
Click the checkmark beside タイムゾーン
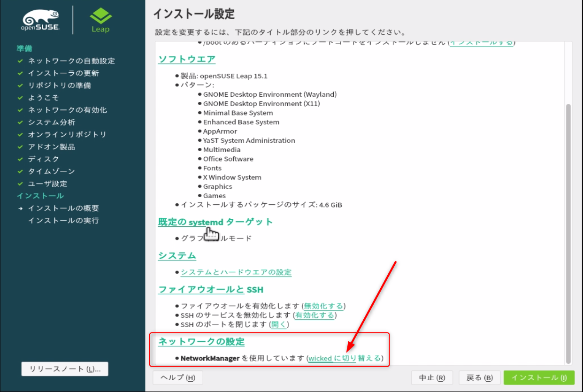(x=20, y=171)
